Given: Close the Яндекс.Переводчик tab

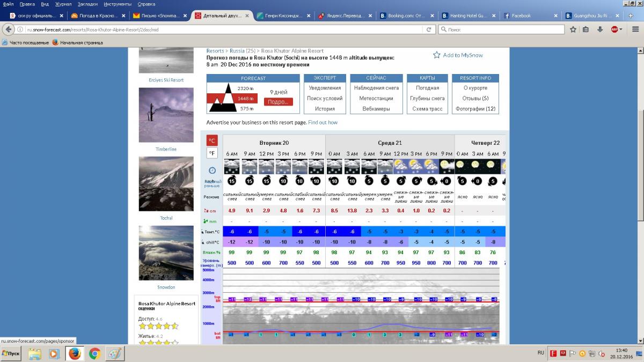Looking at the screenshot, I should coord(370,16).
